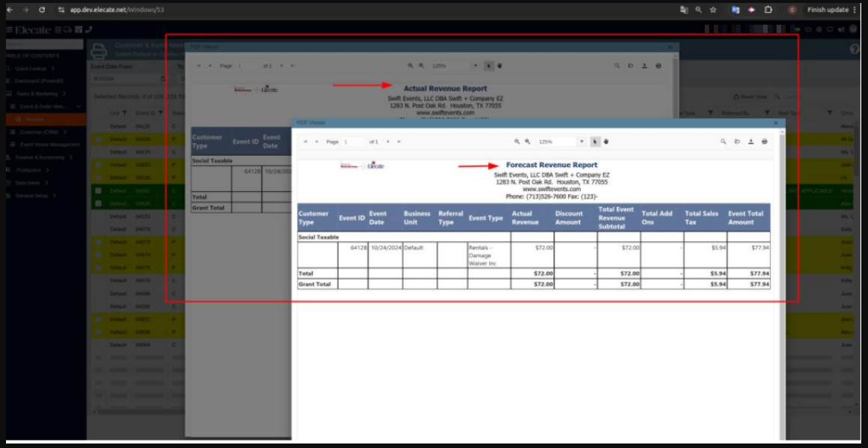Bookmark this page with the star icon
The width and height of the screenshot is (868, 448).
coord(713,10)
